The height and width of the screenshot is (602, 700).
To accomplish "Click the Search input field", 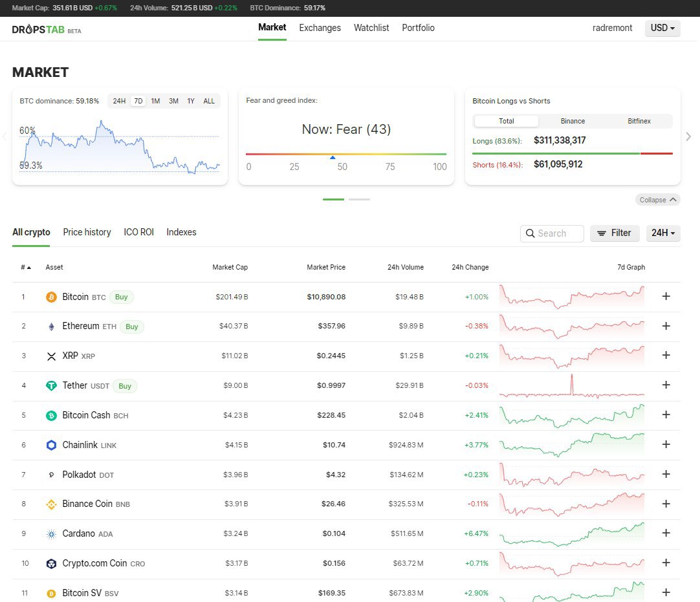I will [552, 233].
